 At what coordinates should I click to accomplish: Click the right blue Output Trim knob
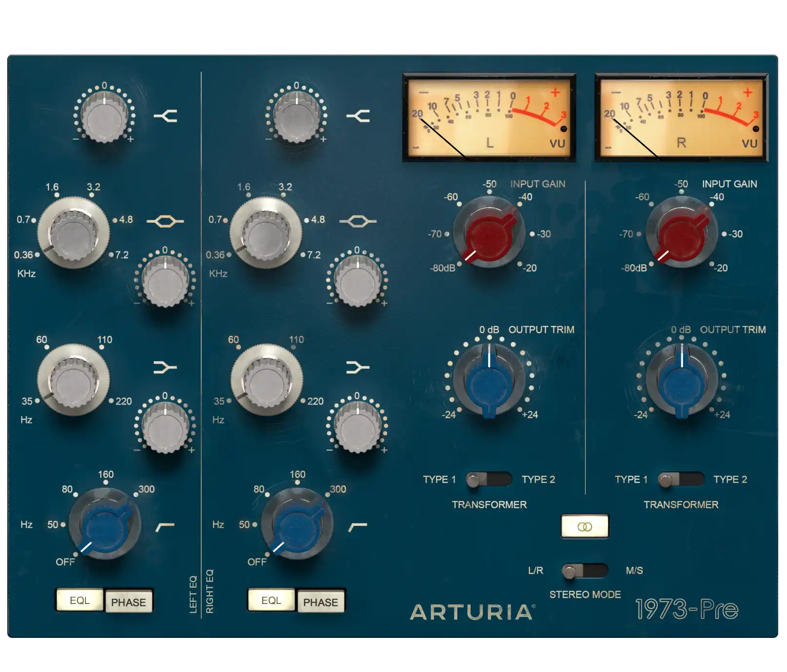(x=681, y=381)
